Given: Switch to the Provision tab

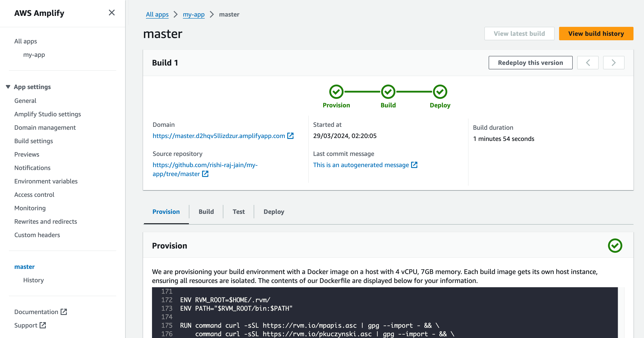Looking at the screenshot, I should tap(166, 212).
